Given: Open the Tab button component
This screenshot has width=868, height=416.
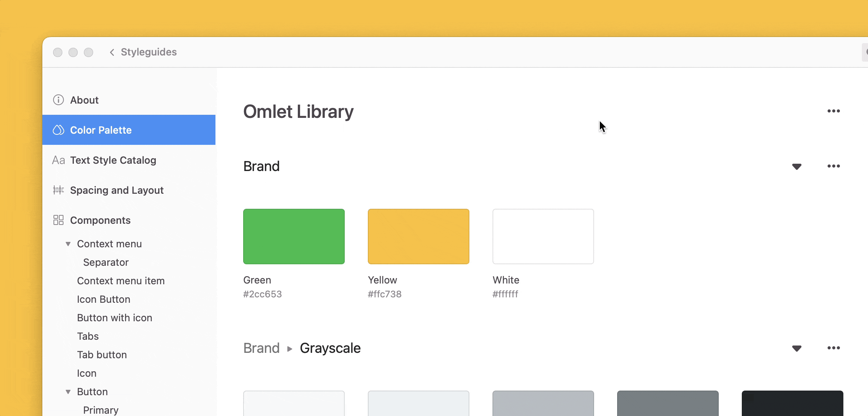Looking at the screenshot, I should click(x=102, y=355).
